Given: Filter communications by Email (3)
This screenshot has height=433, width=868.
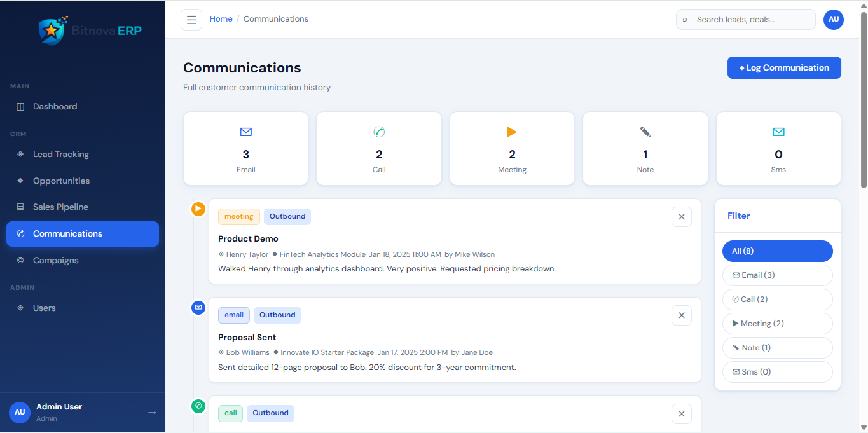Looking at the screenshot, I should [x=777, y=275].
